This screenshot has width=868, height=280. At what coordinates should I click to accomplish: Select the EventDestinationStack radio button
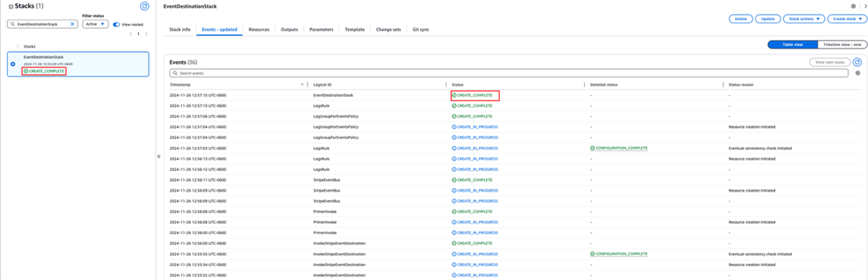click(13, 64)
